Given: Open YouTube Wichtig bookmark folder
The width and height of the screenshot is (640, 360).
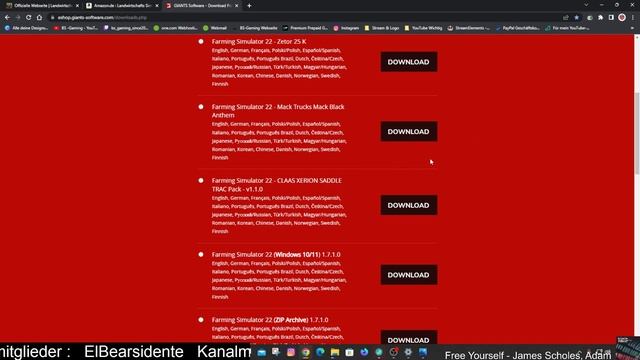Looking at the screenshot, I should pos(423,28).
